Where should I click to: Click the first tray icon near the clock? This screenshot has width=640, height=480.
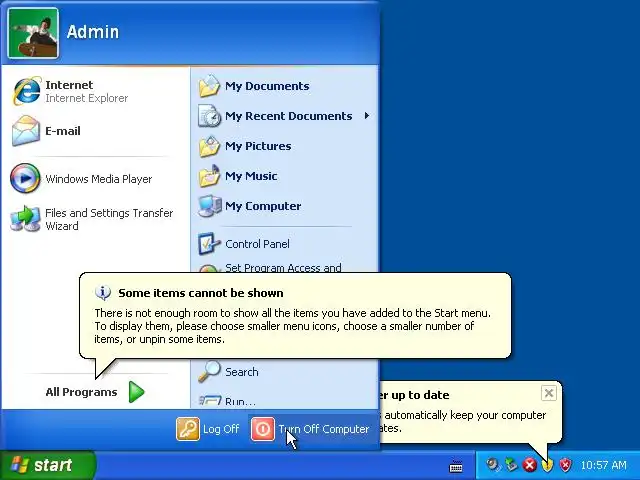(493, 465)
